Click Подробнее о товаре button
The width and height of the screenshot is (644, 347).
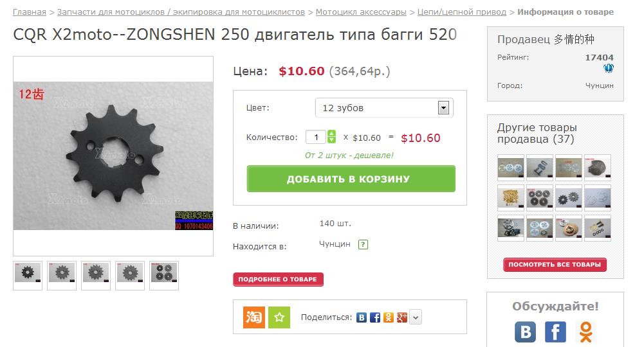pos(278,280)
